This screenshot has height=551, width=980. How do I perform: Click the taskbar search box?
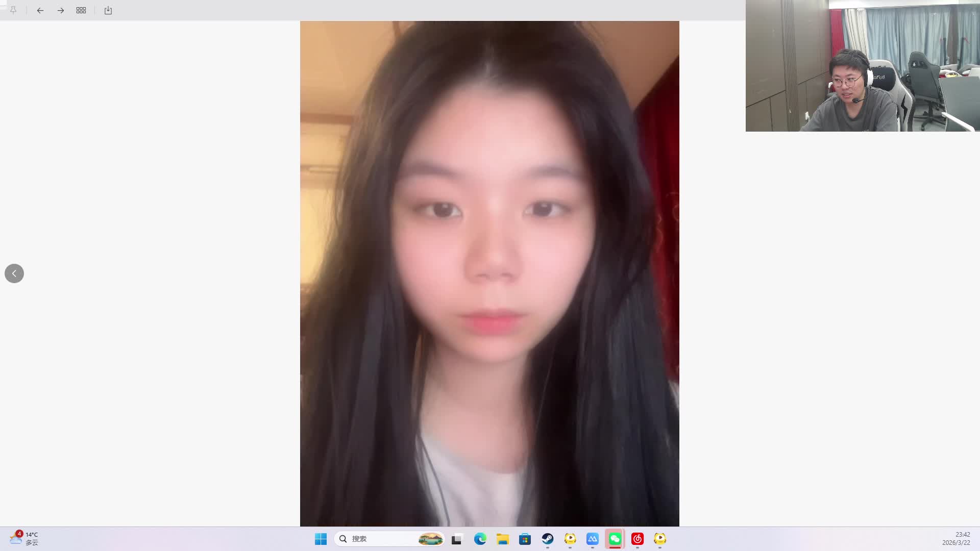click(388, 539)
